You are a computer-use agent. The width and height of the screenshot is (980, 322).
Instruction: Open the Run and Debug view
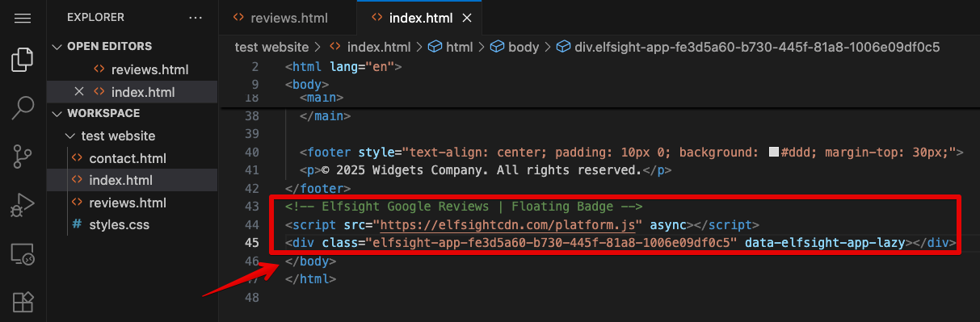(x=23, y=206)
